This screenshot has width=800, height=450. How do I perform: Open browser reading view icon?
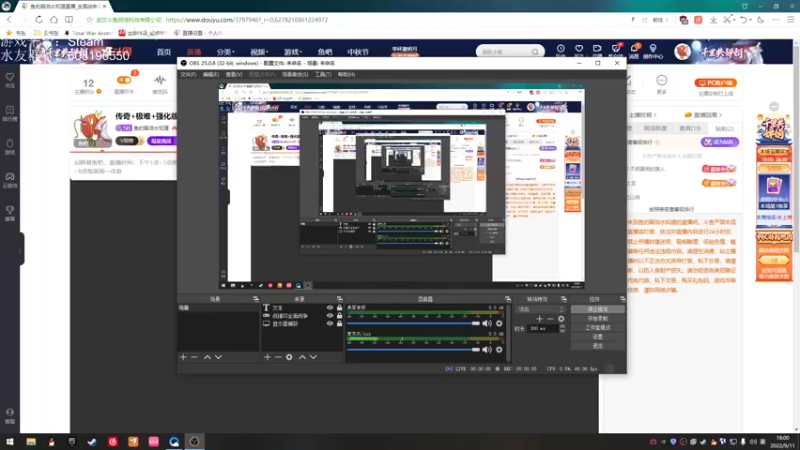point(68,19)
